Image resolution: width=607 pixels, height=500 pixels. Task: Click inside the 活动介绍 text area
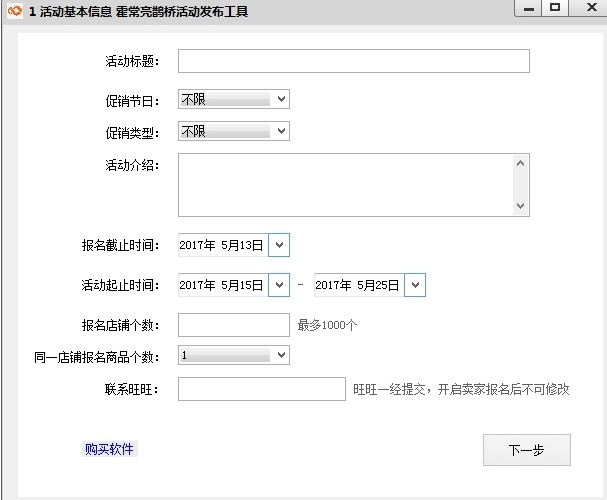(345, 184)
